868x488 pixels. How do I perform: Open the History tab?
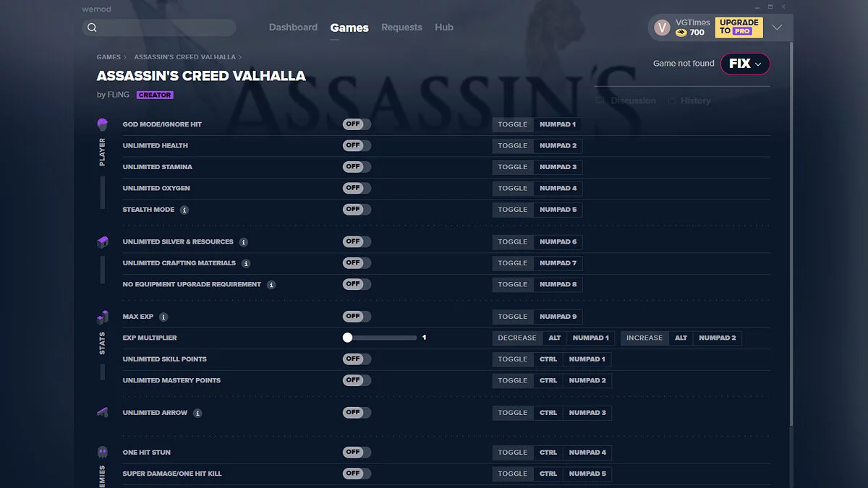(689, 100)
